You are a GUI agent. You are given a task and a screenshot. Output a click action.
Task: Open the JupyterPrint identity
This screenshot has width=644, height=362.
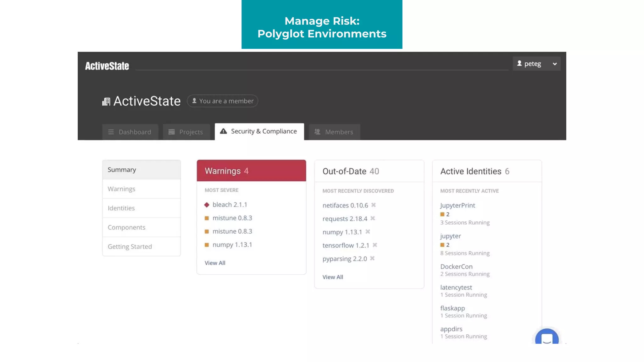tap(458, 205)
